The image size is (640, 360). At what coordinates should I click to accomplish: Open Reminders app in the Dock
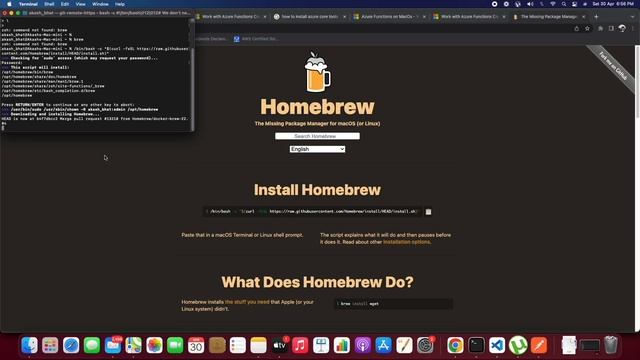238,345
